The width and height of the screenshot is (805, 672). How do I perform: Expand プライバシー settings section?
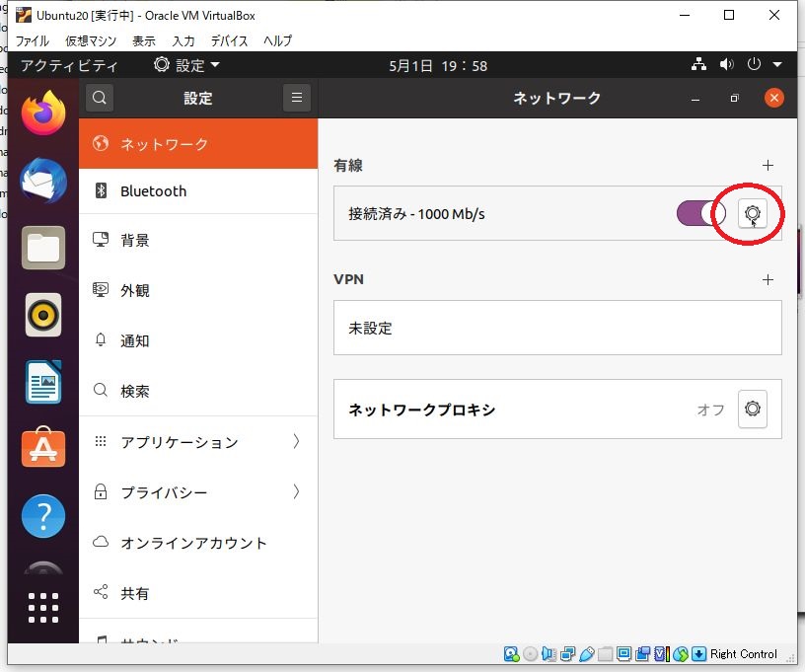click(x=198, y=491)
